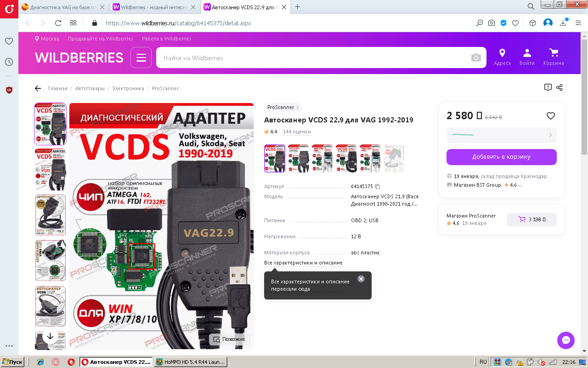Select second color variant thumbnail
588x368 pixels.
299,158
